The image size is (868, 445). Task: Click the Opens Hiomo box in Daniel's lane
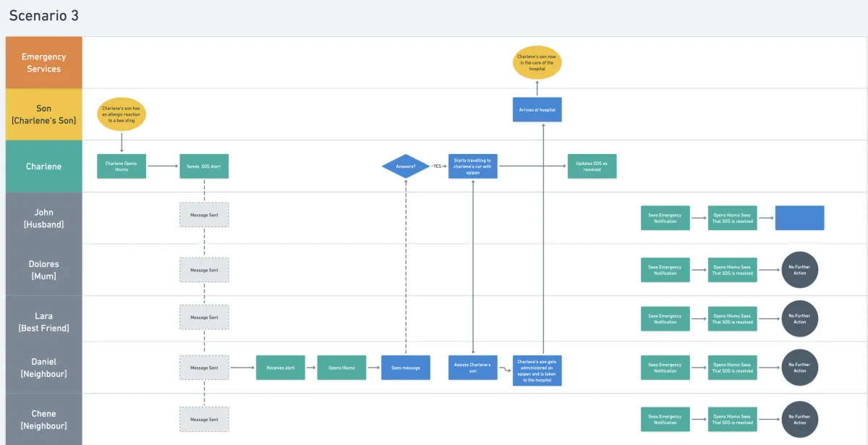[x=342, y=368]
